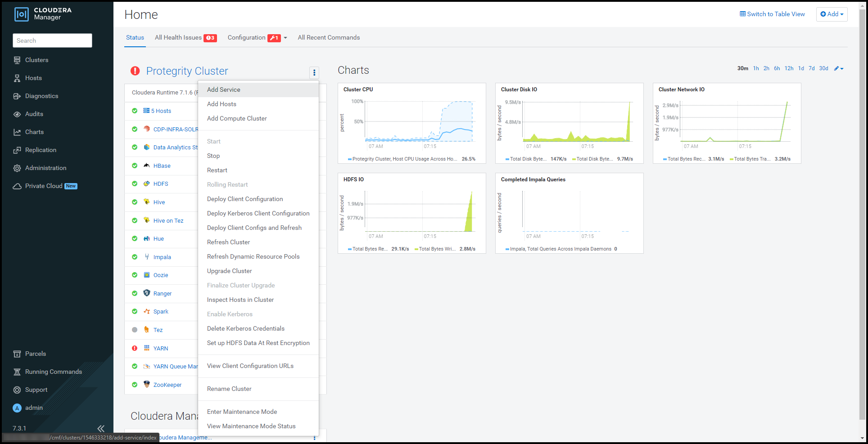Click the Search input field

[x=52, y=40]
